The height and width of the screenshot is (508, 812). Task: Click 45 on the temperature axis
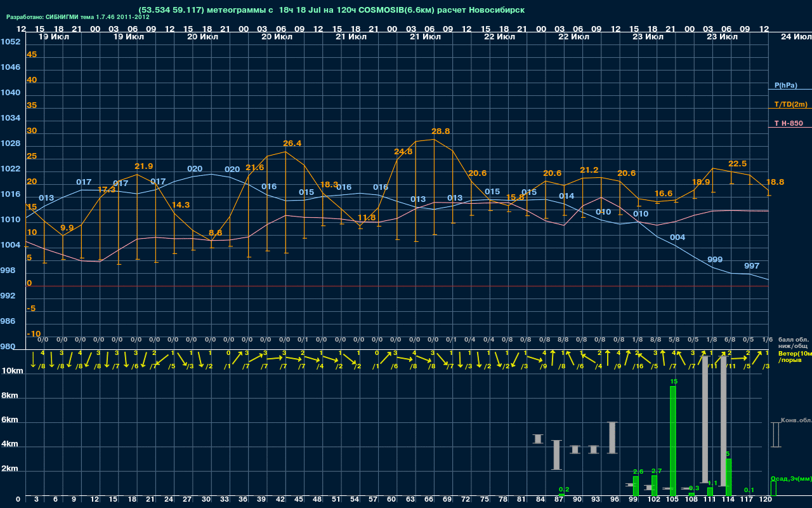(x=32, y=54)
